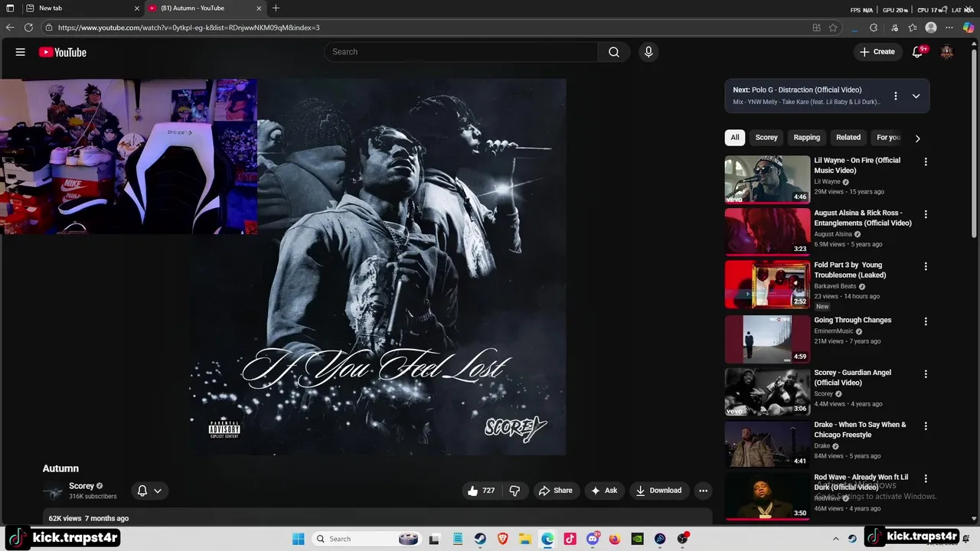Image resolution: width=980 pixels, height=551 pixels.
Task: Open Firefox from the taskbar
Action: (x=615, y=539)
